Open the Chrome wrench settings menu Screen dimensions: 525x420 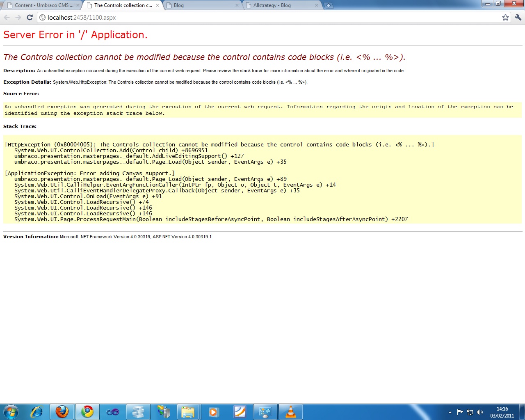click(x=518, y=17)
